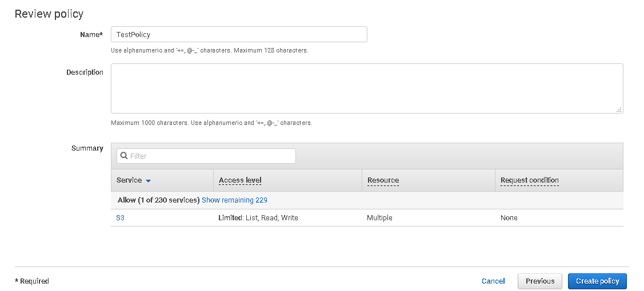This screenshot has height=291, width=644.
Task: Click the Limited: List, Read, Write cell
Action: coord(258,218)
